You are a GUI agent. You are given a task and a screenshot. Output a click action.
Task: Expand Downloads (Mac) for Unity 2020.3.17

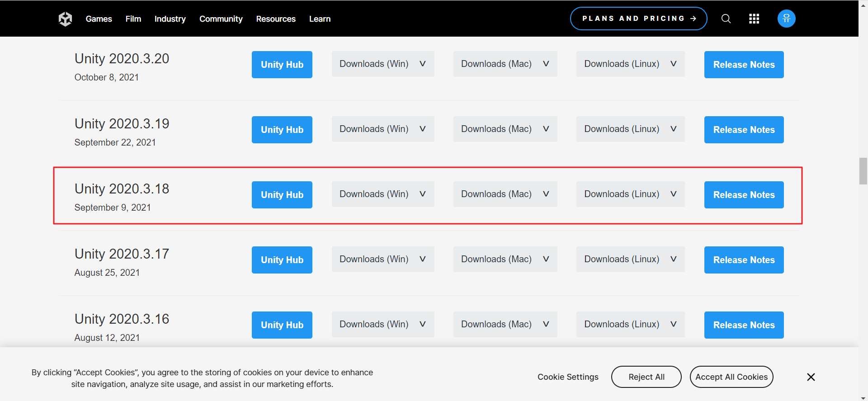505,259
